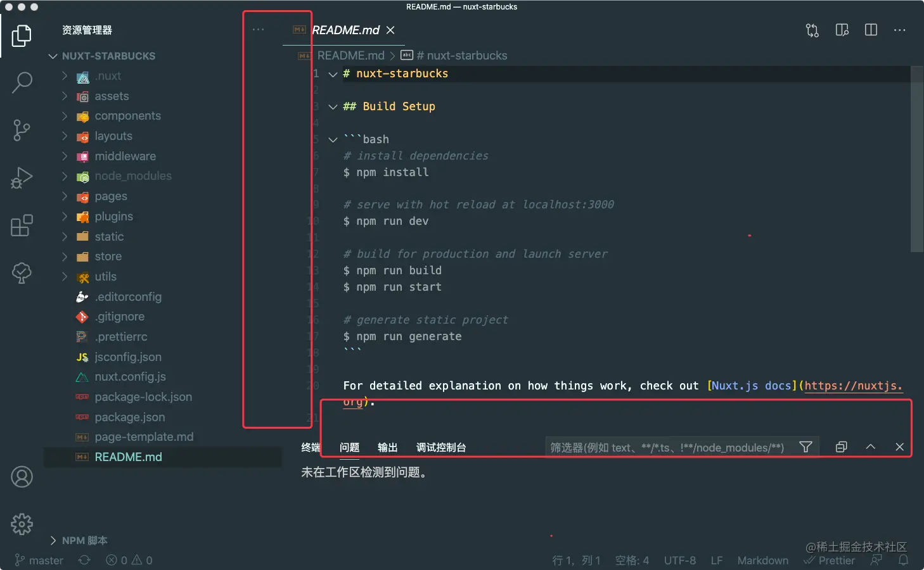Close the bottom panel
Image resolution: width=924 pixels, height=570 pixels.
[899, 447]
